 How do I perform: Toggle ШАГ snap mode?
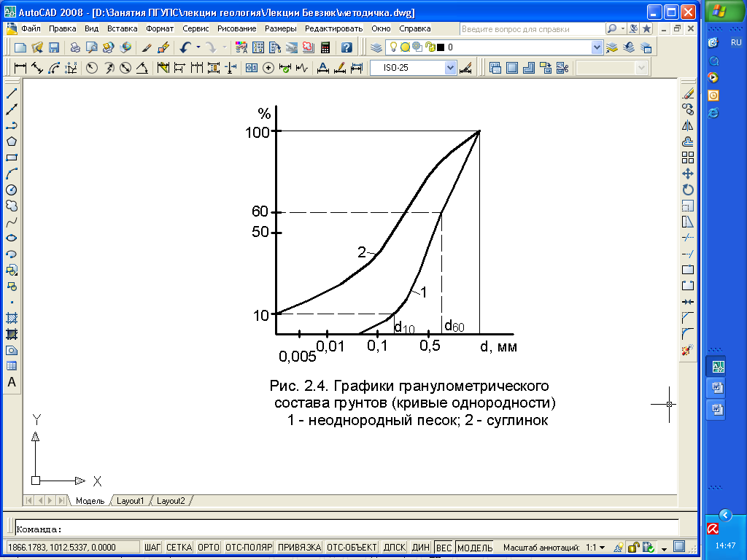point(152,548)
